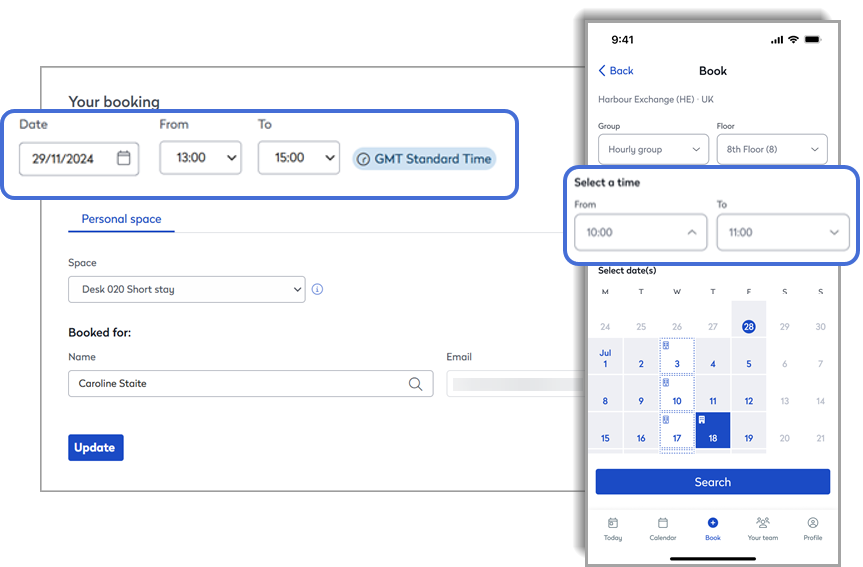The image size is (863, 567).
Task: Select July 12 in the calendar
Action: (749, 394)
